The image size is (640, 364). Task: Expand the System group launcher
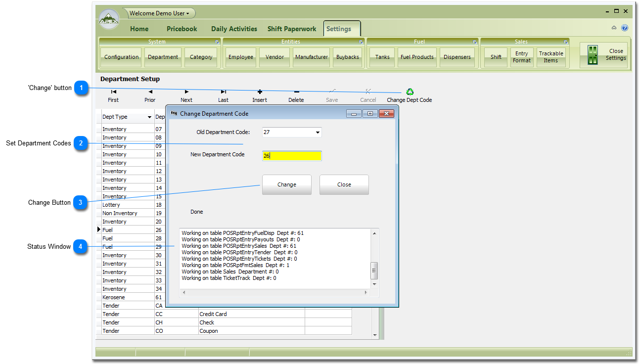pos(217,42)
